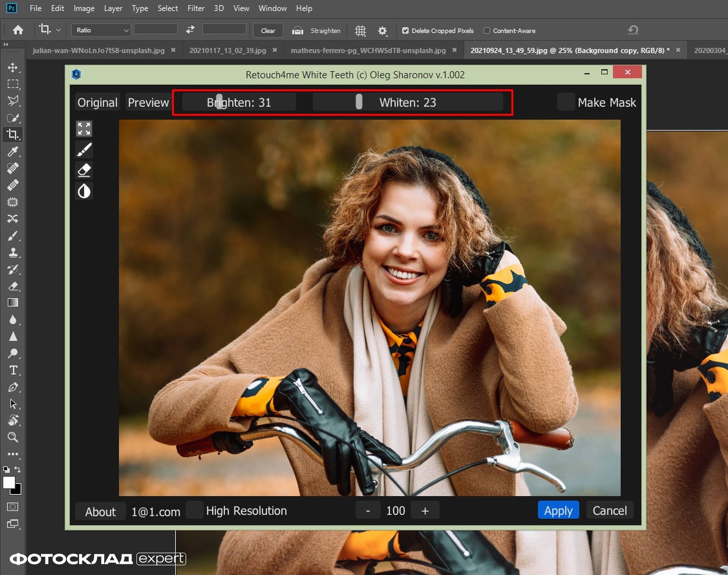Select the Sharpen tool
Image resolution: width=728 pixels, height=575 pixels.
[13, 336]
